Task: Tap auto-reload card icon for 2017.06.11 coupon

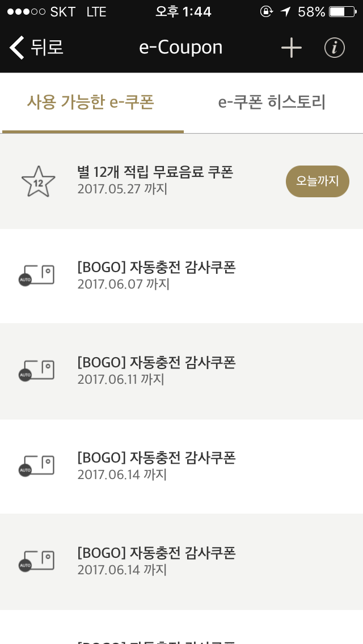Action: tap(37, 371)
